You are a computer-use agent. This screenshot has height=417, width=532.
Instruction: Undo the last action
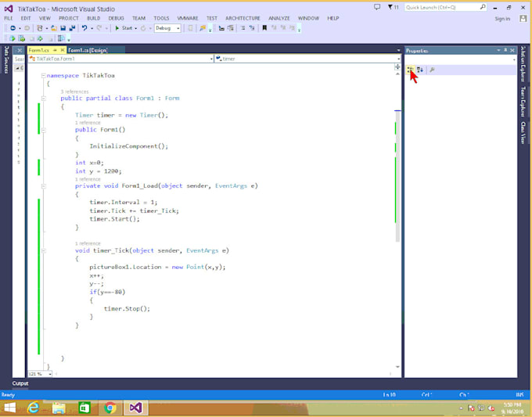[x=84, y=28]
